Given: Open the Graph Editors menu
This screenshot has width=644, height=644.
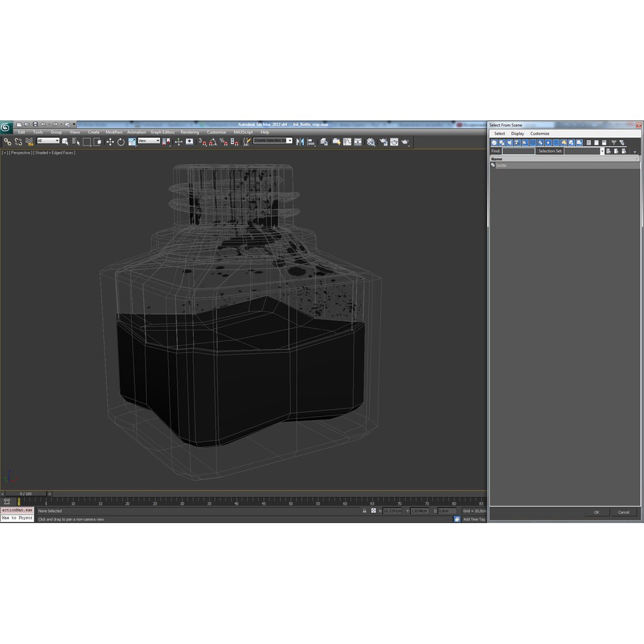Looking at the screenshot, I should [x=162, y=132].
